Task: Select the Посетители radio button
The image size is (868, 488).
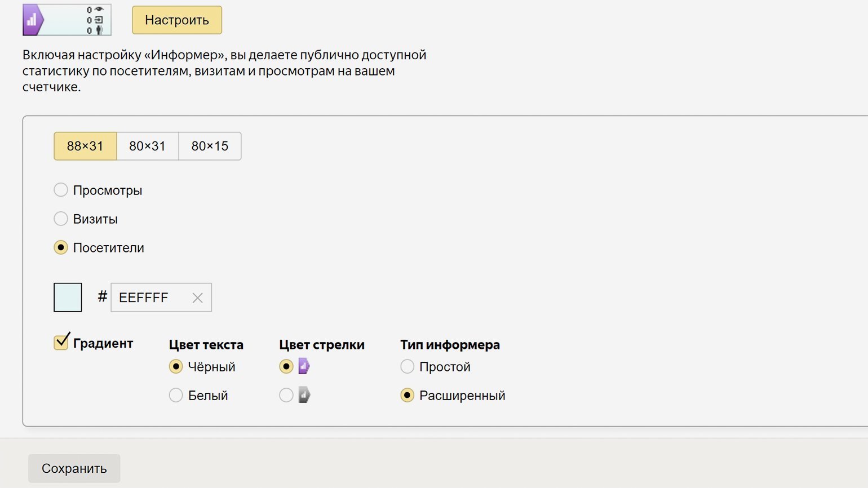Action: [61, 247]
